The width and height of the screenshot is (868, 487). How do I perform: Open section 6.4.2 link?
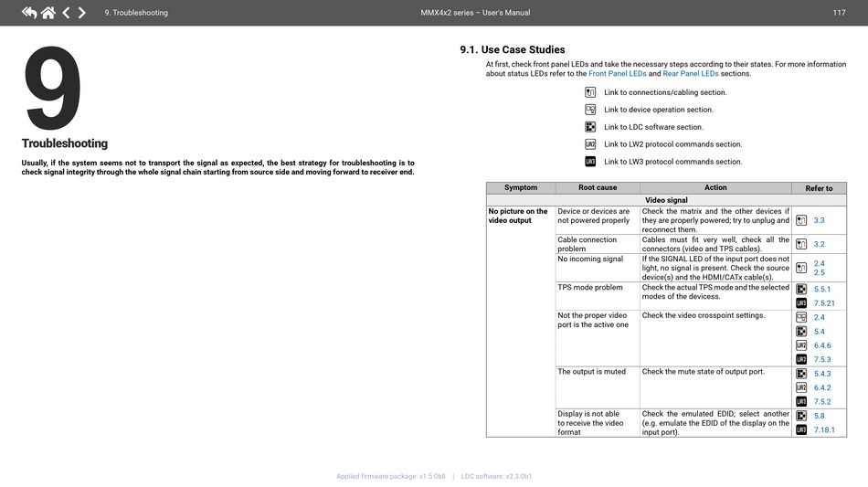pyautogui.click(x=822, y=387)
